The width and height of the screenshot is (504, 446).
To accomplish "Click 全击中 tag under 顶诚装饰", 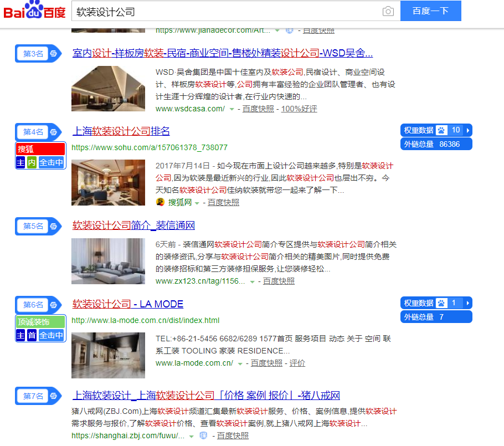I will pyautogui.click(x=52, y=335).
